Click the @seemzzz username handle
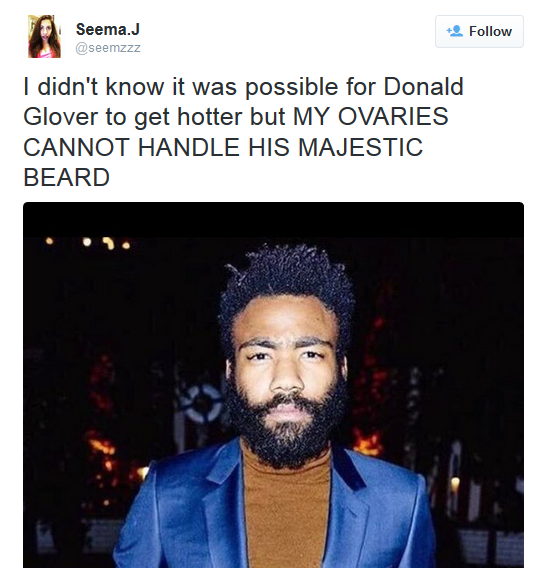Screen dimensions: 540x568 [108, 48]
